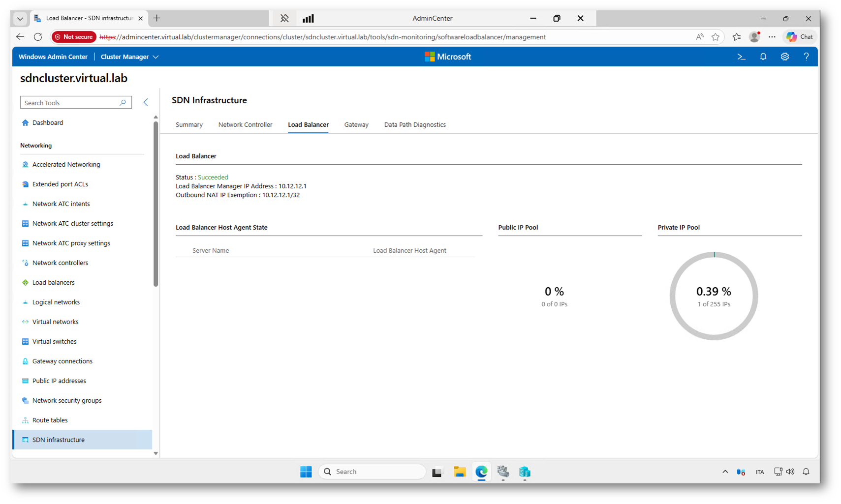Viewport: 841px width, 504px height.
Task: Click the Route tables sidebar icon
Action: point(25,420)
